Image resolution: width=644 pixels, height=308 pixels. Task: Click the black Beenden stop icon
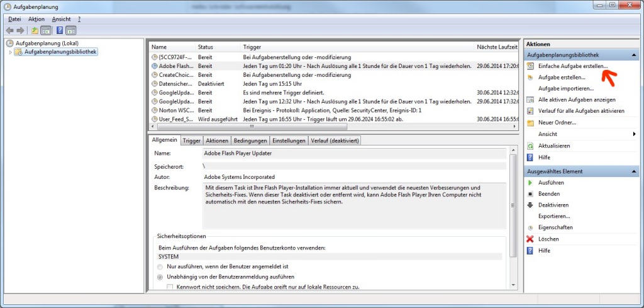tap(531, 194)
